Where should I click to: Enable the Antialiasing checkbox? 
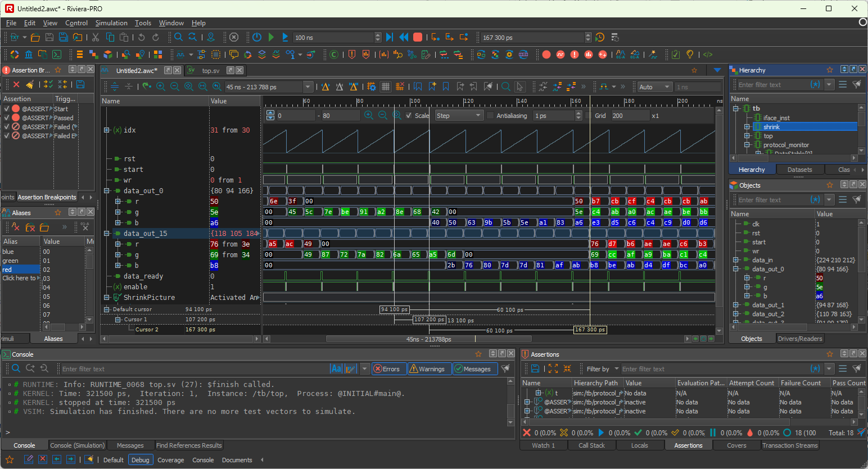click(490, 116)
